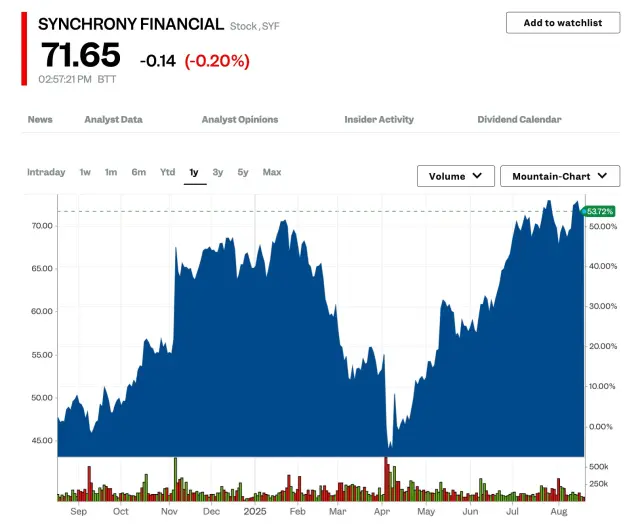Screen dimensions: 640x532
Task: Select the Intraday time range
Action: (x=46, y=172)
